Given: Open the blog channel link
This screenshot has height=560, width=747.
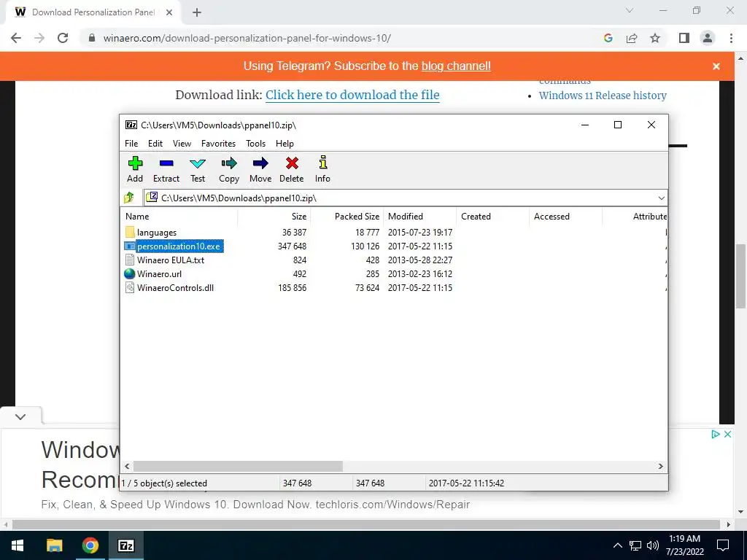Looking at the screenshot, I should [456, 66].
